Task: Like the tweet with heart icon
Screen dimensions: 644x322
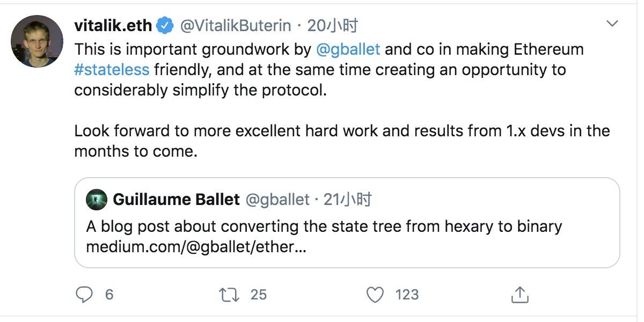Action: [x=376, y=294]
